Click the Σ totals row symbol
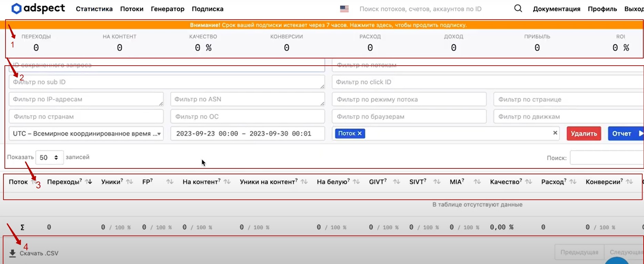The height and width of the screenshot is (264, 644). point(22,227)
